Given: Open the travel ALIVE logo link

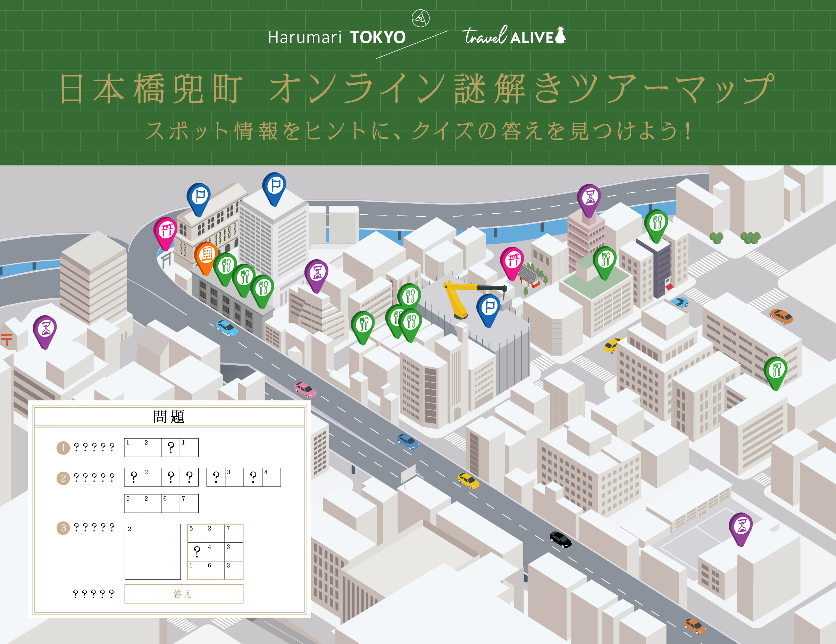Looking at the screenshot, I should [x=514, y=36].
